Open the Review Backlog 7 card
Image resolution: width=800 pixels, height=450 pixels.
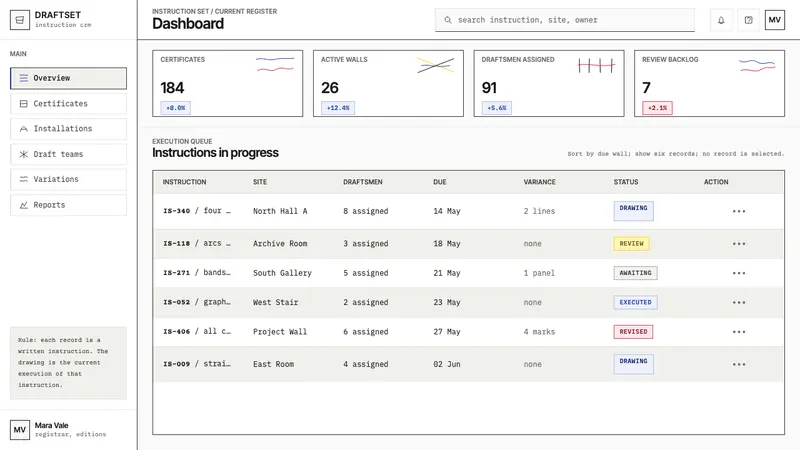click(x=709, y=83)
